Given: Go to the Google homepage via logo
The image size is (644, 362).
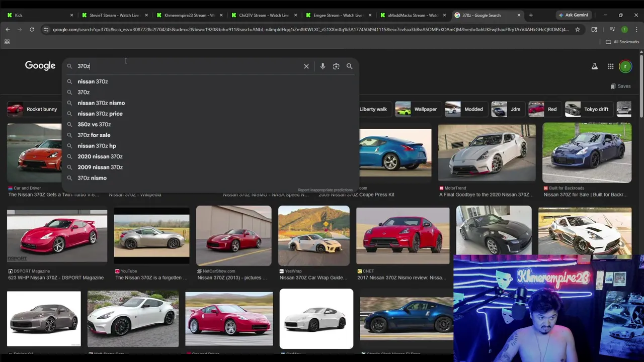Looking at the screenshot, I should click(40, 66).
